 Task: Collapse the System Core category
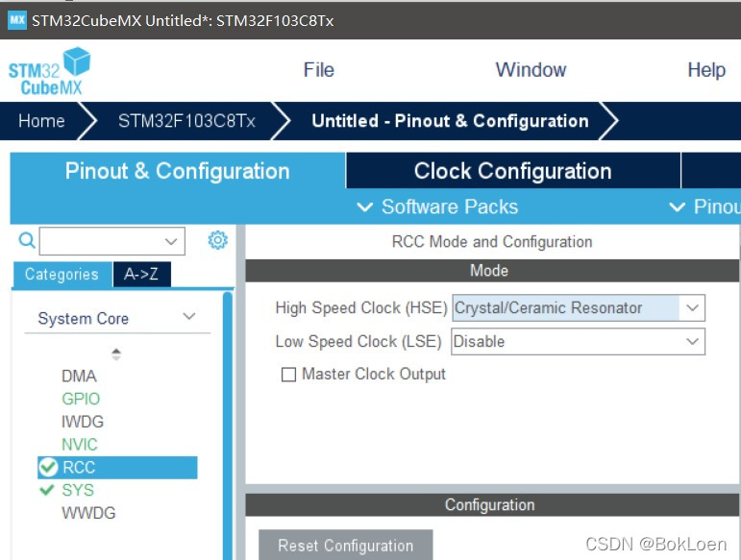coord(189,316)
